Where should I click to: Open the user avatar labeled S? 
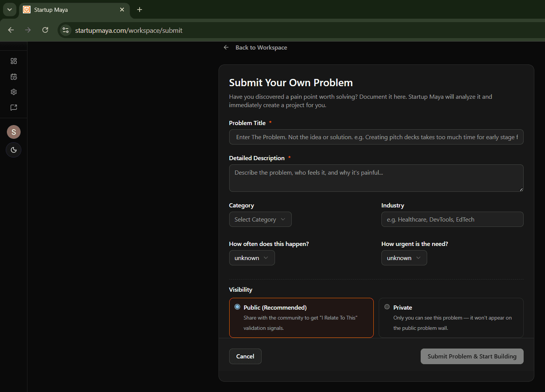point(14,132)
